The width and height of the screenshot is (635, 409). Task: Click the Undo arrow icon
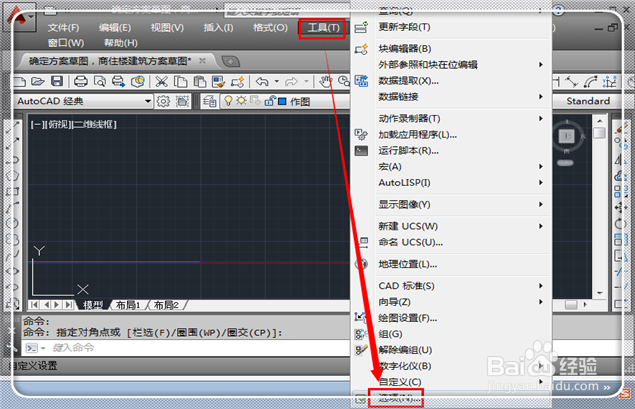point(262,81)
